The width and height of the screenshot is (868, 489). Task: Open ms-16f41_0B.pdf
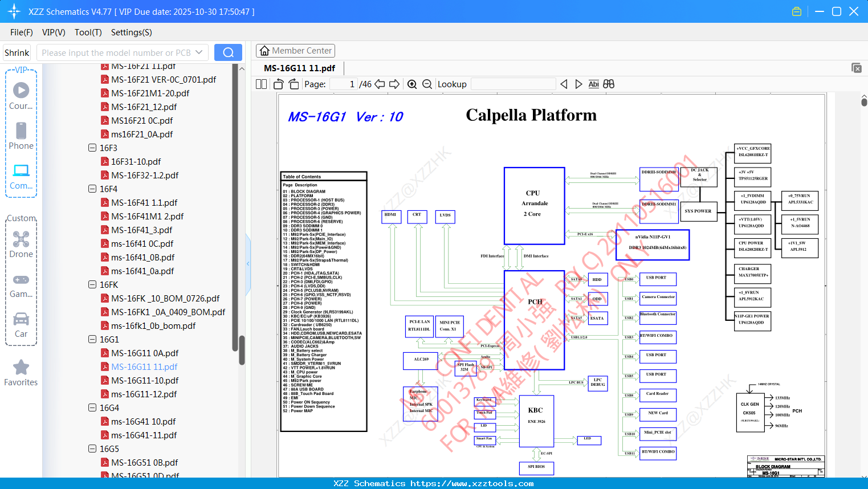143,257
